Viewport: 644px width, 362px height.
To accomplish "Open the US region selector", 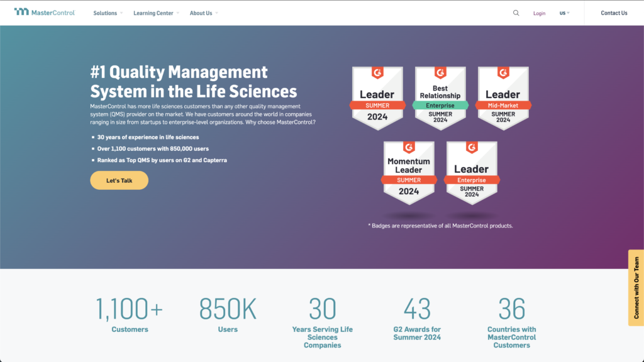I will (565, 13).
